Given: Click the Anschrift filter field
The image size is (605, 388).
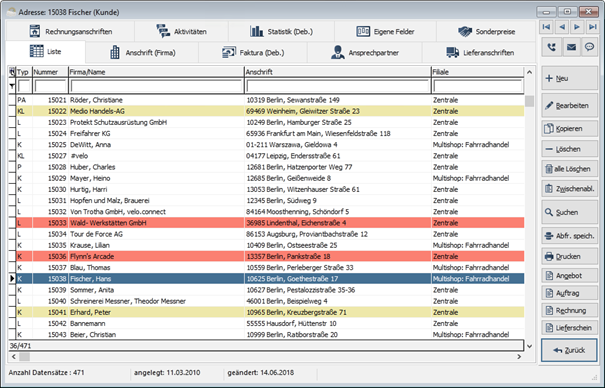Looking at the screenshot, I should [x=338, y=86].
